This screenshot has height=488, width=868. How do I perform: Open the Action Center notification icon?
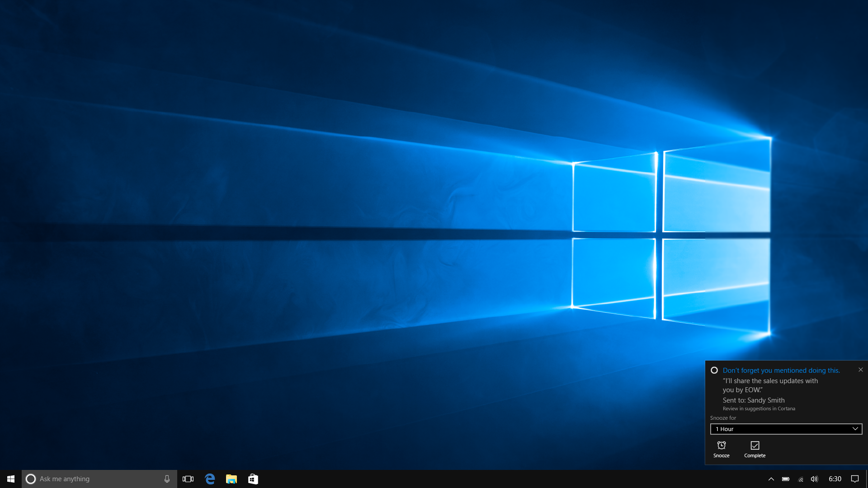tap(855, 479)
